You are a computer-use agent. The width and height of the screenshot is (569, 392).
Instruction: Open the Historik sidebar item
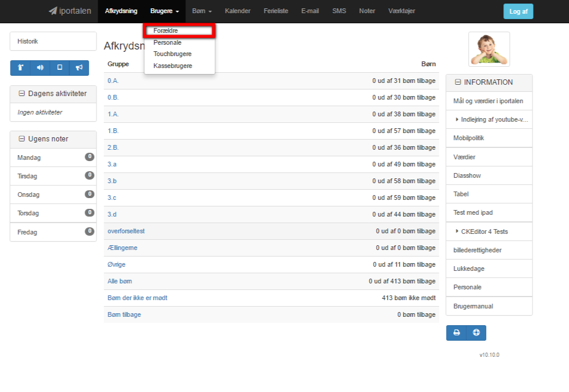53,41
